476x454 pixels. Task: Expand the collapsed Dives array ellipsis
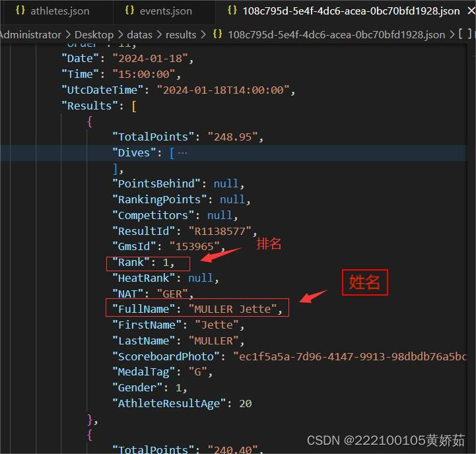point(182,153)
